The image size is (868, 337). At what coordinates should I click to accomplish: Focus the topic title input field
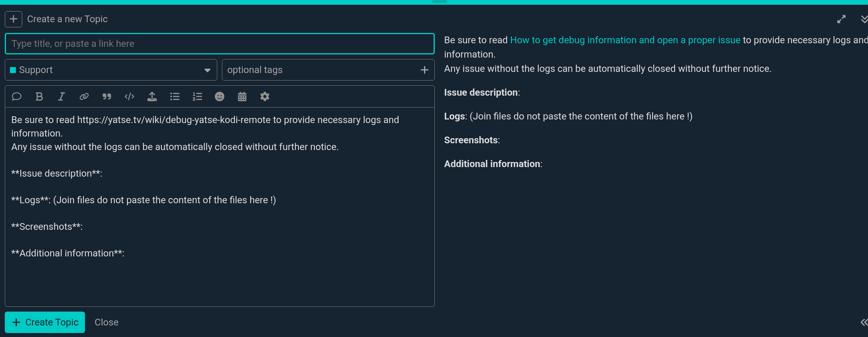click(x=220, y=44)
